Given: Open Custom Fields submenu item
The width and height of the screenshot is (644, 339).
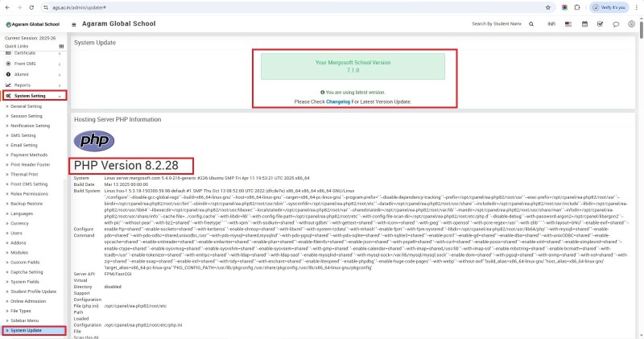Looking at the screenshot, I should 25,263.
